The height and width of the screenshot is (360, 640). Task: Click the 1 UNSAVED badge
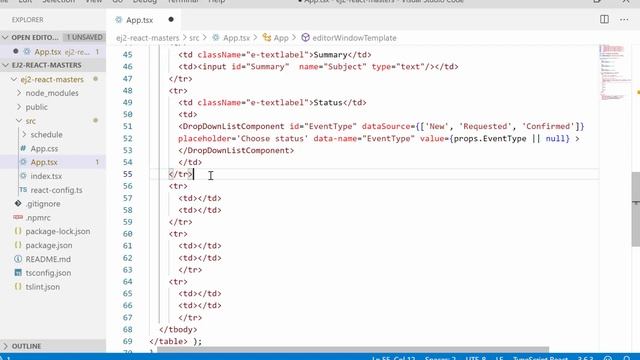[84, 37]
